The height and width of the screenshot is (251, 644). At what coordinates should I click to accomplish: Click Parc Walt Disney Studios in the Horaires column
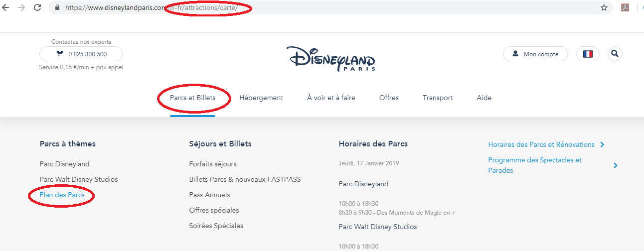(x=378, y=227)
